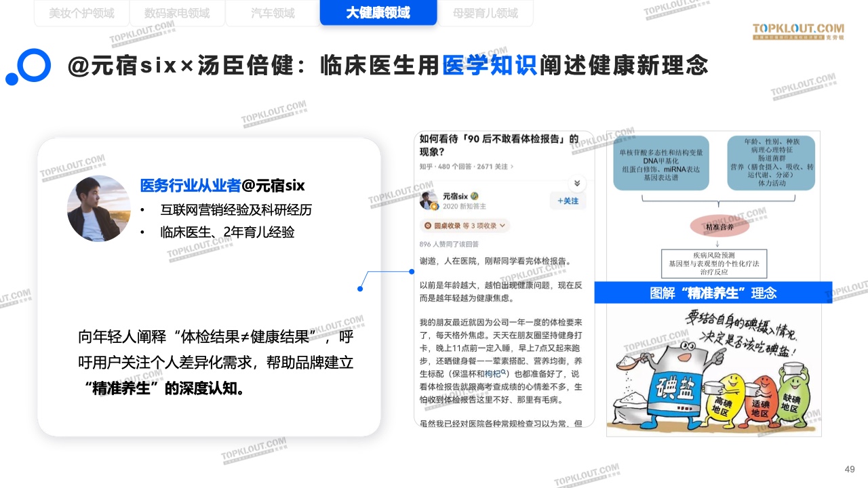Click the 2020 新知答主 label

point(465,206)
